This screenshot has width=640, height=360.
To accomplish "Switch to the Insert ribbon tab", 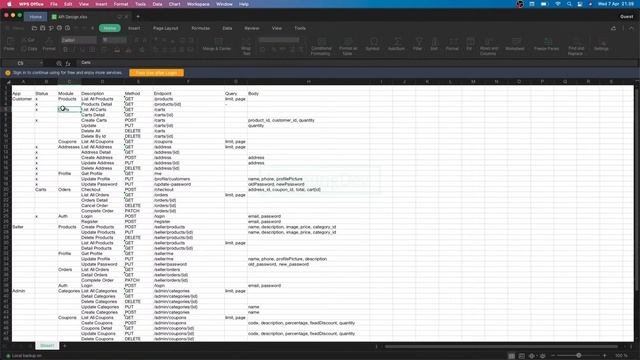I will [x=134, y=28].
